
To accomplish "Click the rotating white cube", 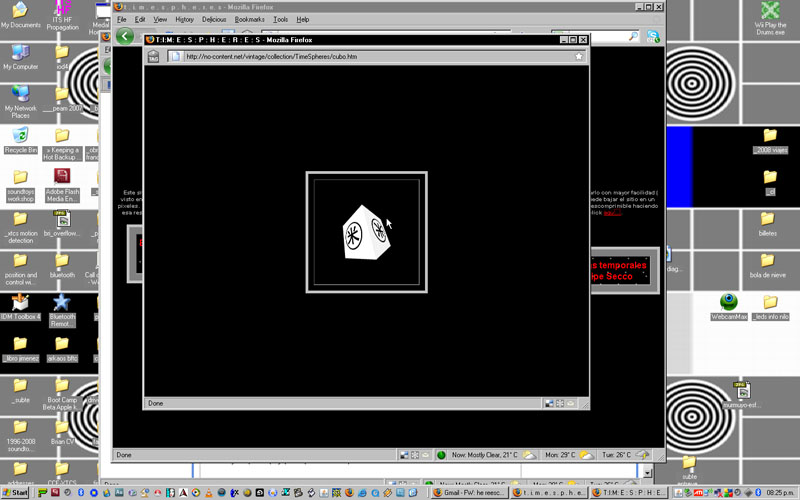I will (x=364, y=233).
